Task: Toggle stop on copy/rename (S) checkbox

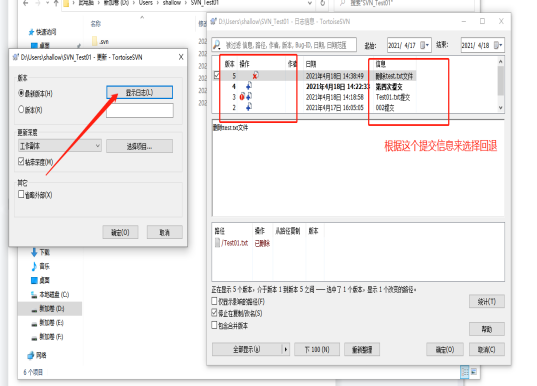Action: 214,313
